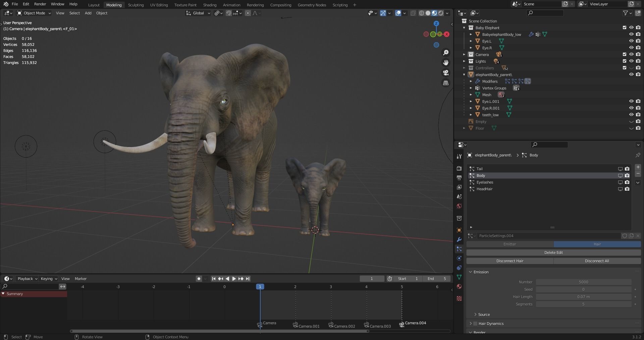Viewport: 644px width, 340px height.
Task: Open the Render menu
Action: (x=40, y=4)
